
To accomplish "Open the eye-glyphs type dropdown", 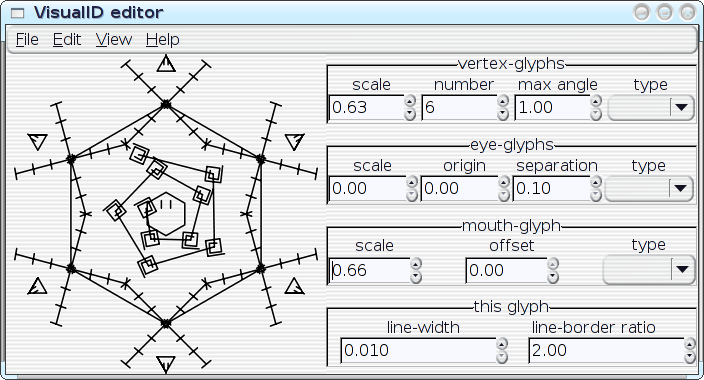I will pos(649,189).
